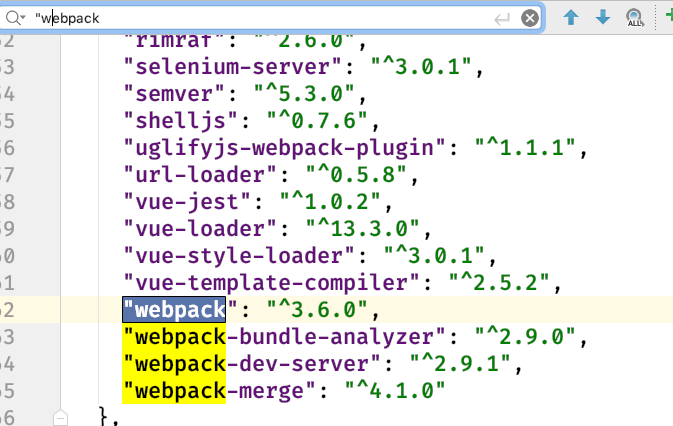Open the search history magnifier dropdown

(x=15, y=18)
